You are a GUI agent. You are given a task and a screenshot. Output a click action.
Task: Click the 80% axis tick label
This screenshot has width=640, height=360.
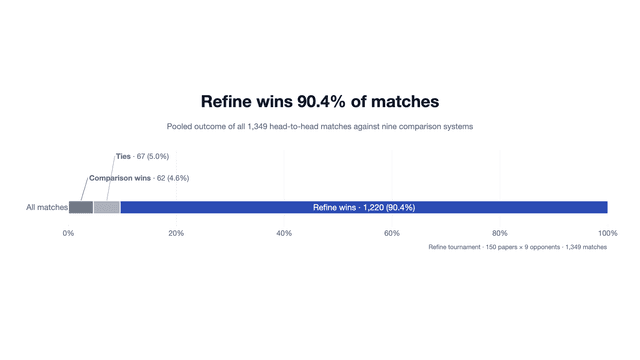[x=499, y=233]
